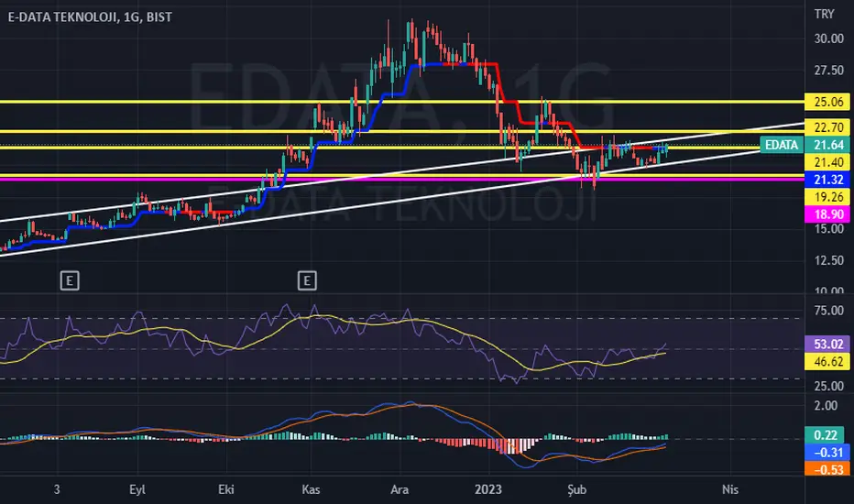854x504 pixels.
Task: Click the Eyl month label on time axis
Action: click(137, 489)
